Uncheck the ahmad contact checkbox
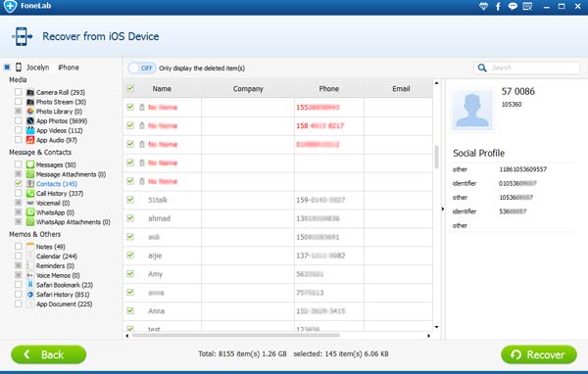588x374 pixels. 130,217
